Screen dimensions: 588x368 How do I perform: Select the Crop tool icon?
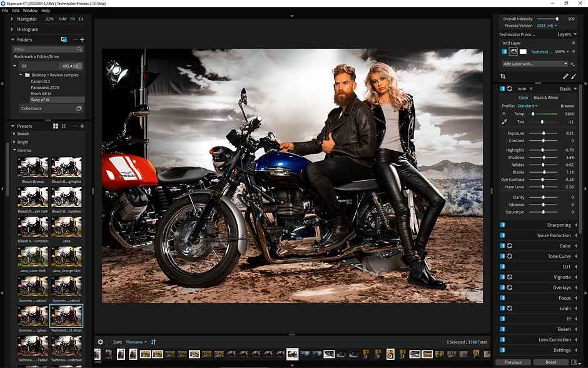(503, 76)
